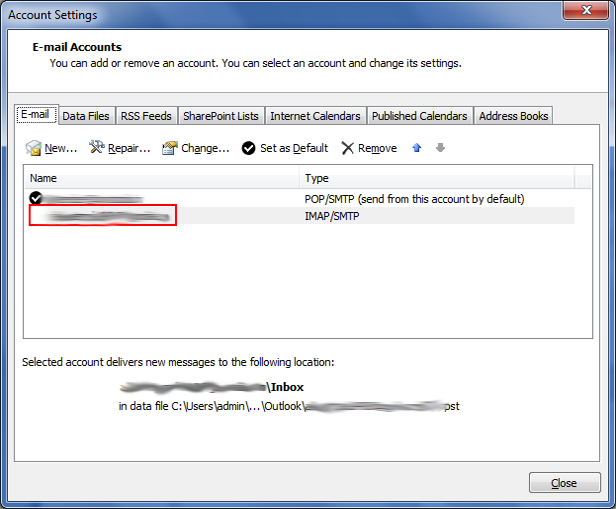Switch to the Data Files tab
Viewport: 616px width, 509px height.
click(86, 116)
